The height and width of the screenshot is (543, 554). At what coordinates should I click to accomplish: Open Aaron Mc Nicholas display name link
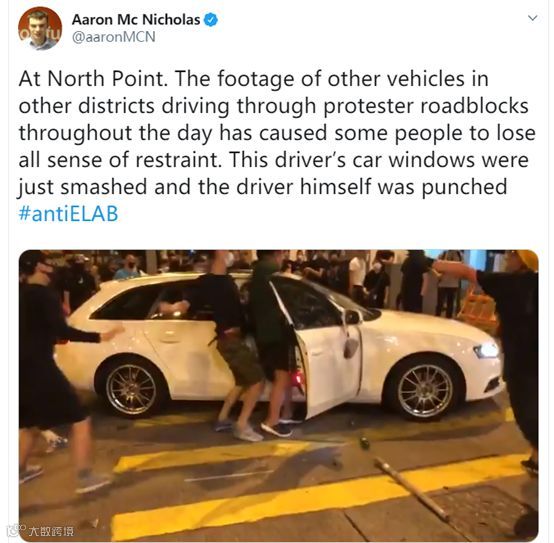point(136,20)
